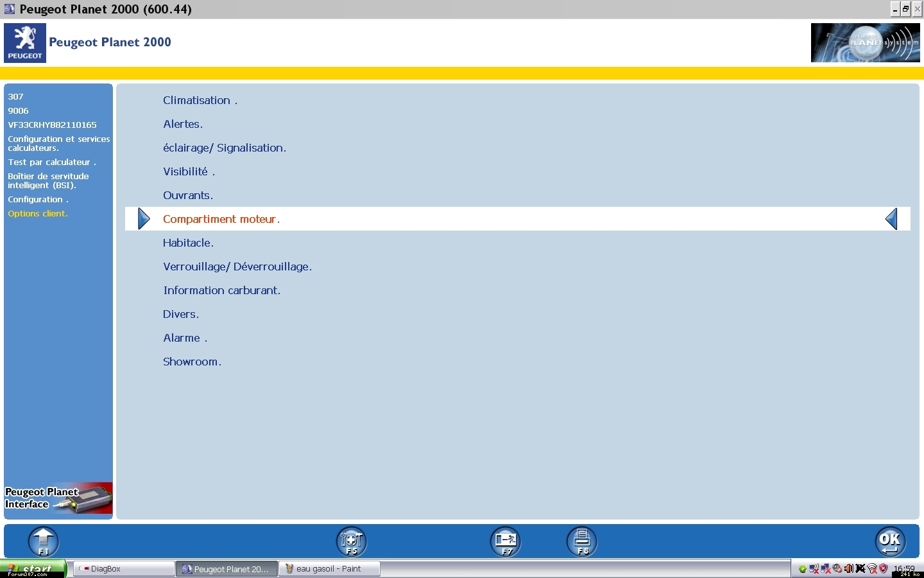This screenshot has height=578, width=924.
Task: Click the Planet System banner logo
Action: (864, 43)
